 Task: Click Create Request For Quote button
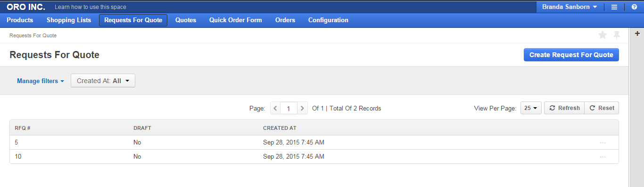[x=571, y=55]
